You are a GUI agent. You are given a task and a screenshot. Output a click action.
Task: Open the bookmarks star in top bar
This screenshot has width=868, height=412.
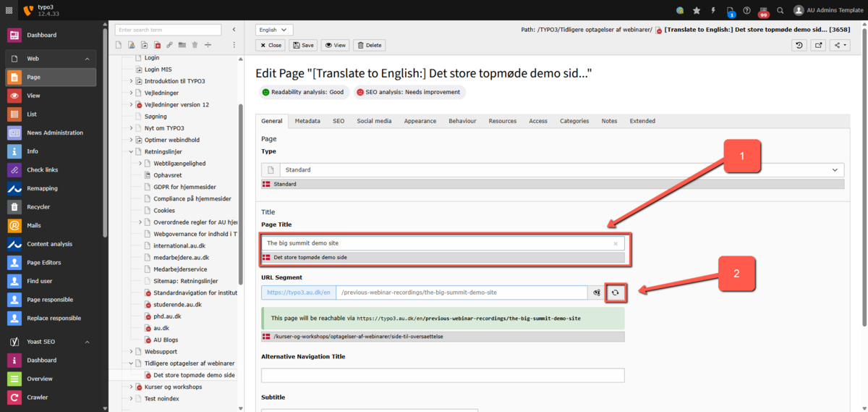coord(697,11)
